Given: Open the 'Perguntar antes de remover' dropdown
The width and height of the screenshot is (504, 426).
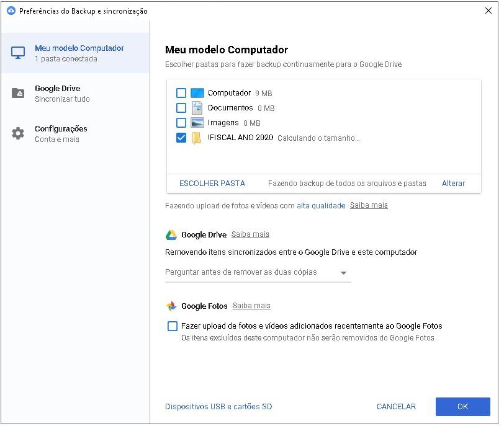Looking at the screenshot, I should click(x=258, y=273).
